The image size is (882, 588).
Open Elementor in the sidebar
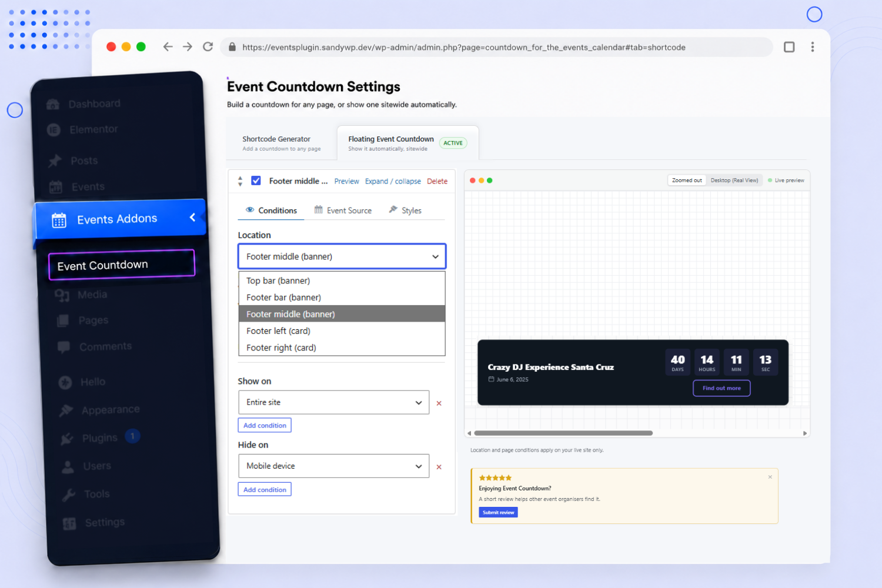[93, 129]
